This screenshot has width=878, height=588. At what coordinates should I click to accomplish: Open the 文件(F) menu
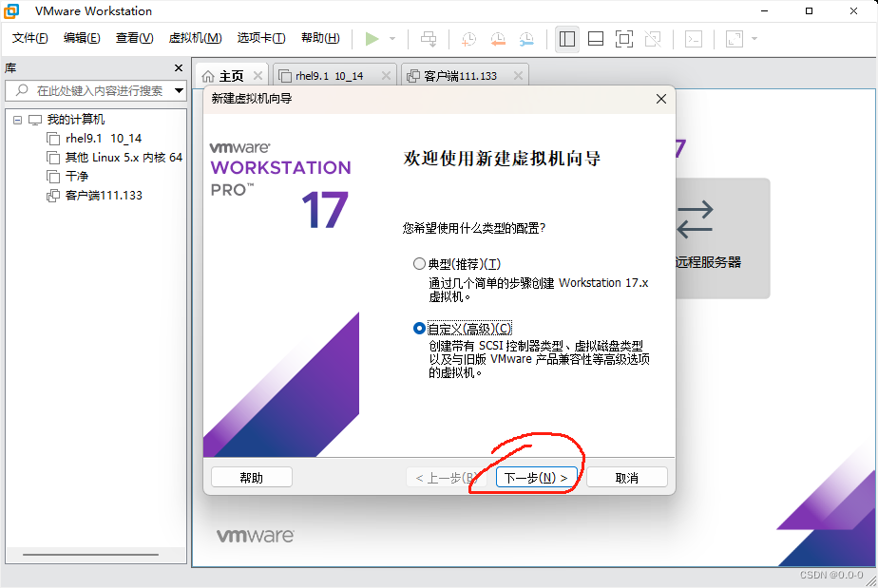30,37
